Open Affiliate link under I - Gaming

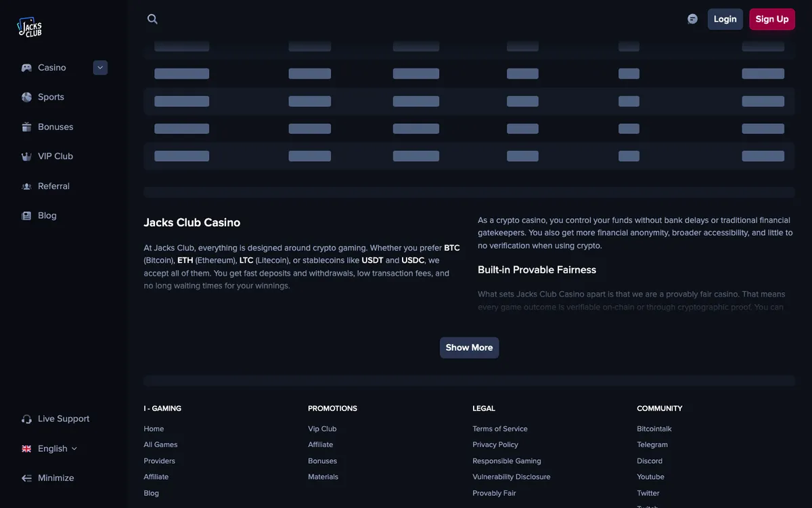tap(156, 477)
